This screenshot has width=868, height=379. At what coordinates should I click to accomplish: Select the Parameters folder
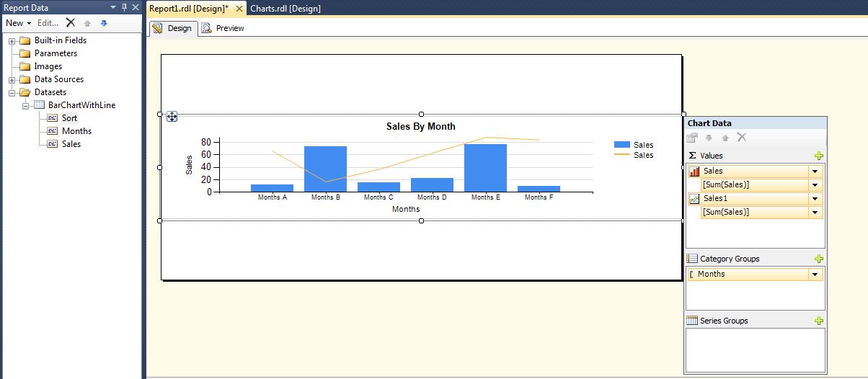[x=56, y=53]
